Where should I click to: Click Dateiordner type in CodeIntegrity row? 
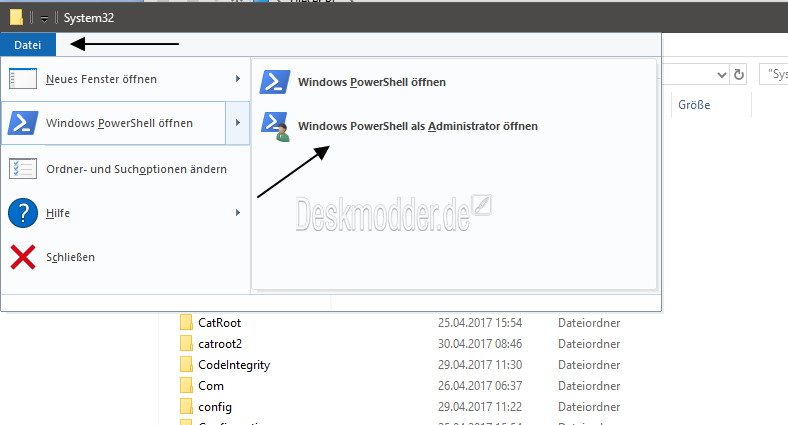coord(589,365)
